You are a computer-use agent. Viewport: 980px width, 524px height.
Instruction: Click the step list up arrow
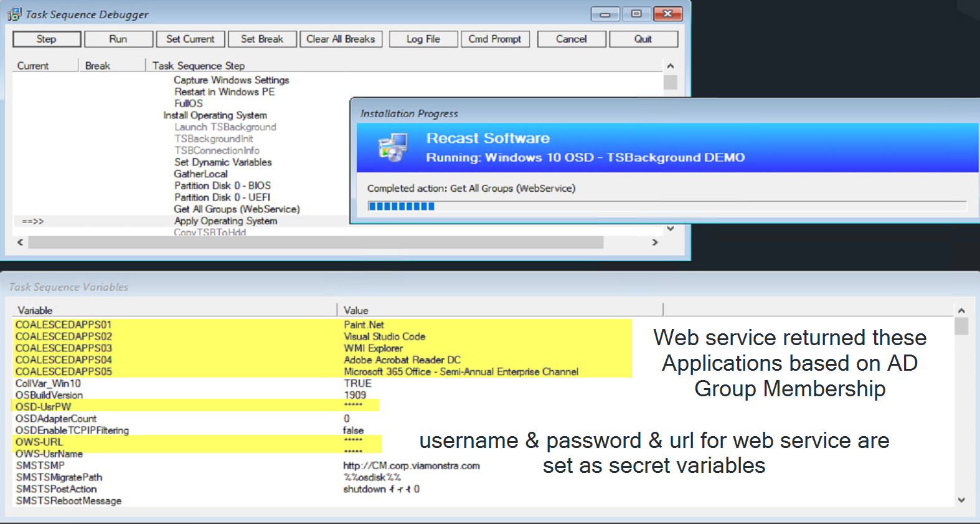[x=671, y=66]
